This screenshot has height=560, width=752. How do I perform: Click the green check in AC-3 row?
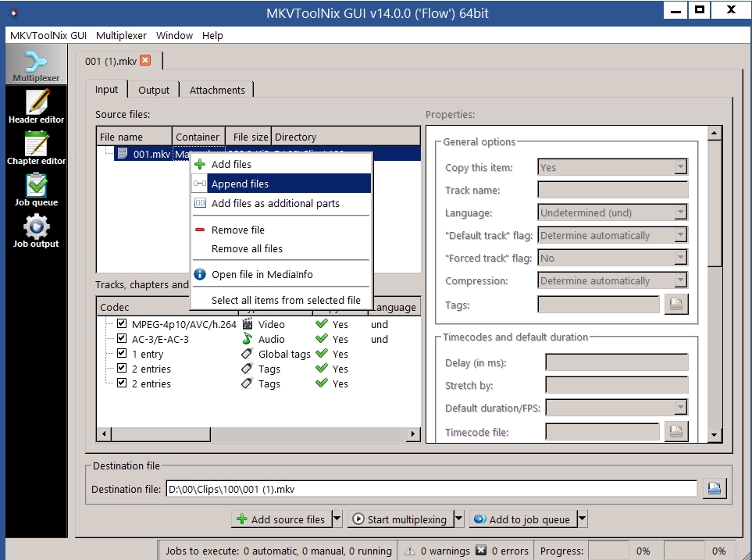[x=321, y=339]
